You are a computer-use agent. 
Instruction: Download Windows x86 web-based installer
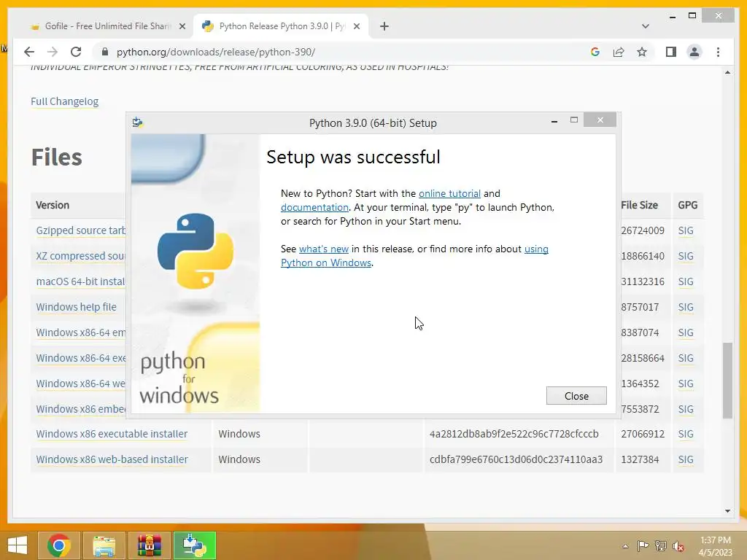coord(112,459)
